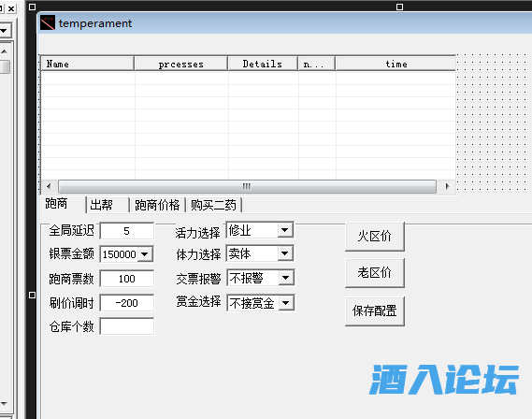
Task: Open the 交票报警 dropdown
Action: pyautogui.click(x=286, y=278)
